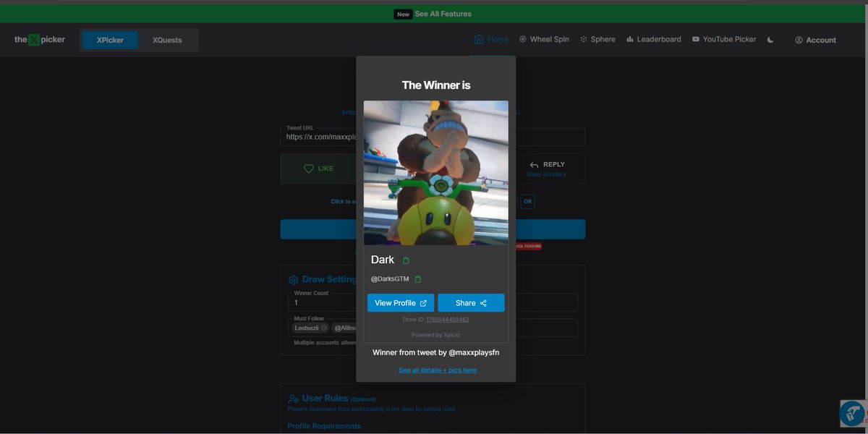Click the New badge in banner
868x434 pixels.
(403, 14)
